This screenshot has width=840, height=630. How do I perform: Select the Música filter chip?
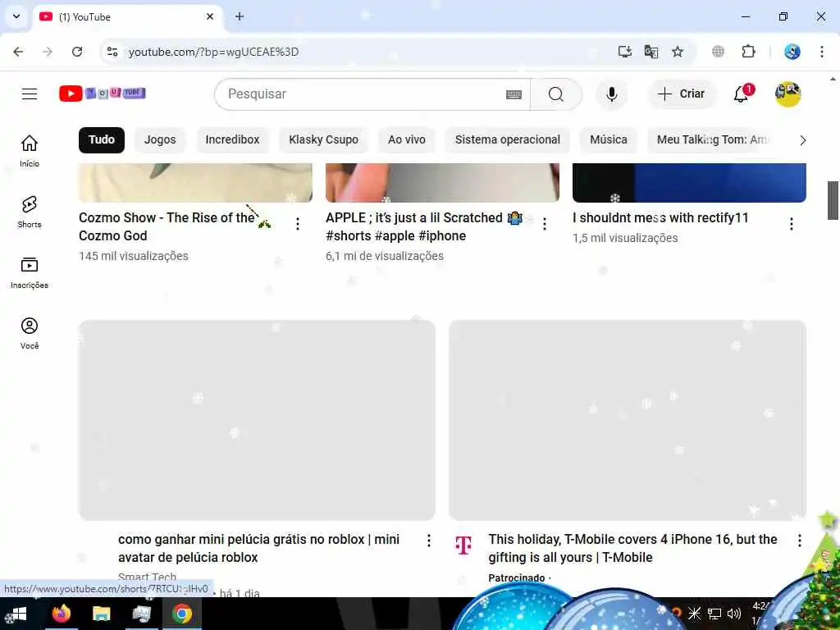[608, 139]
